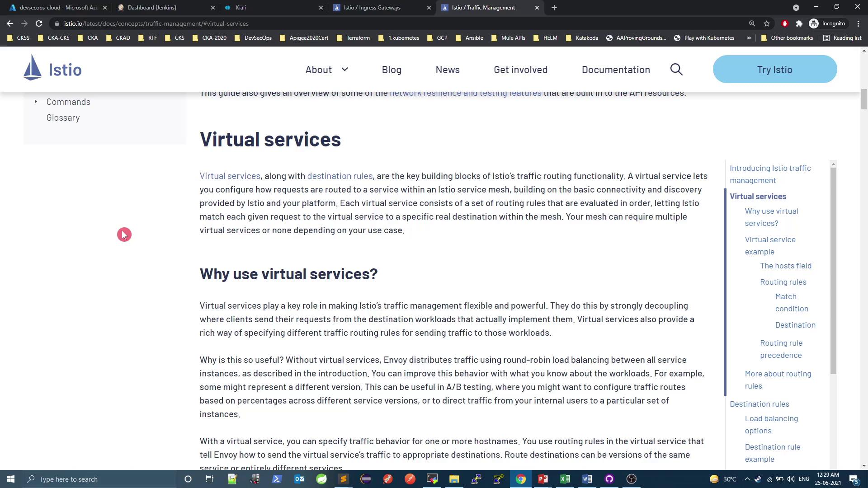This screenshot has height=488, width=868.
Task: Click the table of contents scrollbar
Action: [833, 271]
